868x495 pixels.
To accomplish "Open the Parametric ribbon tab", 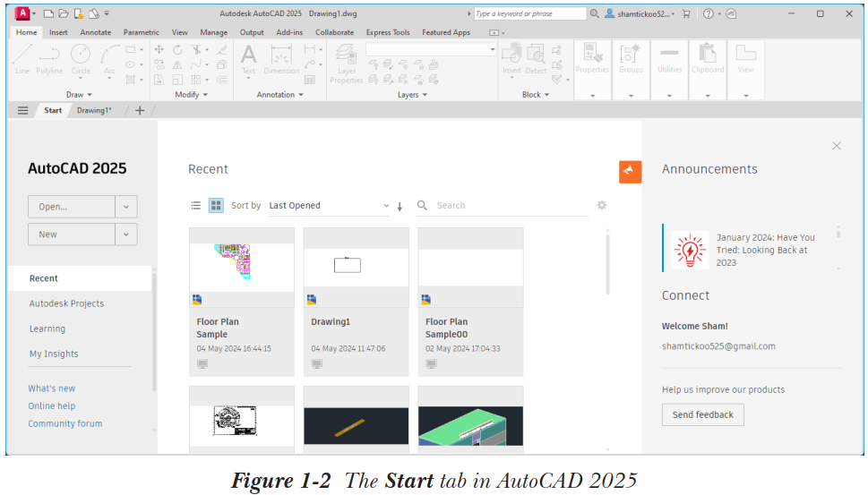I will click(142, 32).
